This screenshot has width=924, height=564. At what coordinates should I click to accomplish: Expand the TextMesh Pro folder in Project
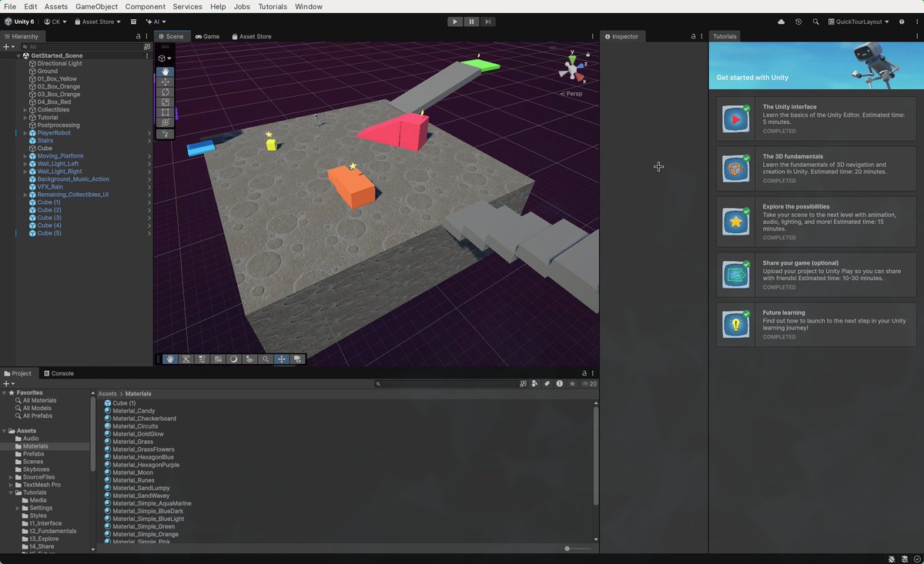point(11,485)
